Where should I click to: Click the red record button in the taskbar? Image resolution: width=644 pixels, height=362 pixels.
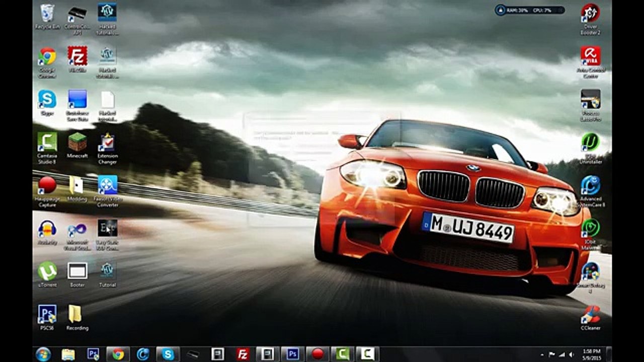tap(317, 354)
